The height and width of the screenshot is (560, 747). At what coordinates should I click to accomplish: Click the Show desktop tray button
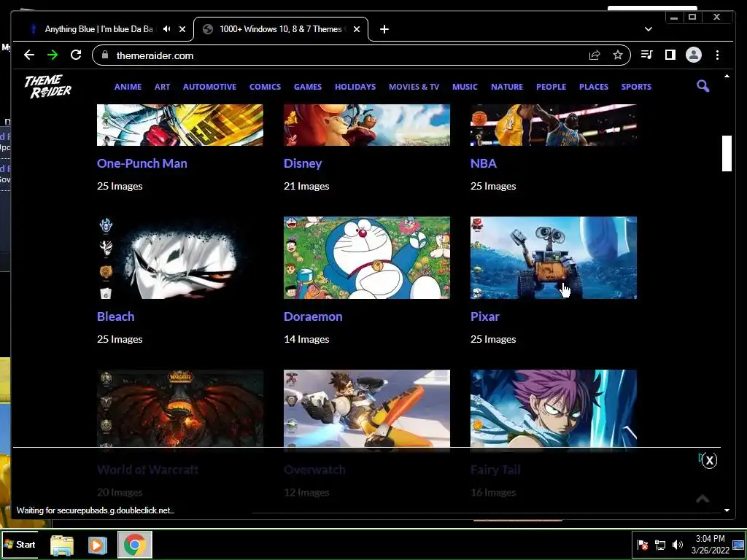738,545
